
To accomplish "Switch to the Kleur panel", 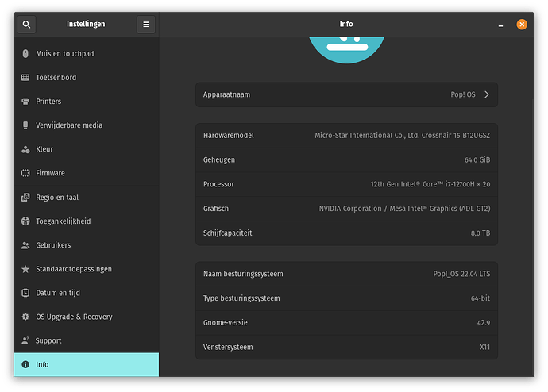I will pos(87,149).
